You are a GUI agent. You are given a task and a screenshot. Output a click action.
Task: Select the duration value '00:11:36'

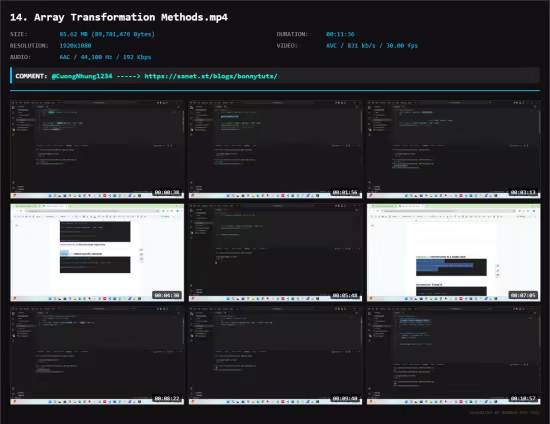point(340,34)
